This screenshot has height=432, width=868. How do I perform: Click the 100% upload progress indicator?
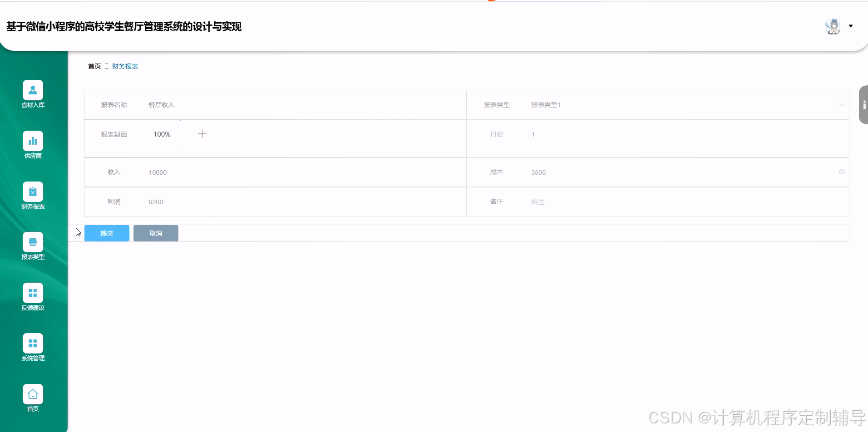tap(162, 134)
